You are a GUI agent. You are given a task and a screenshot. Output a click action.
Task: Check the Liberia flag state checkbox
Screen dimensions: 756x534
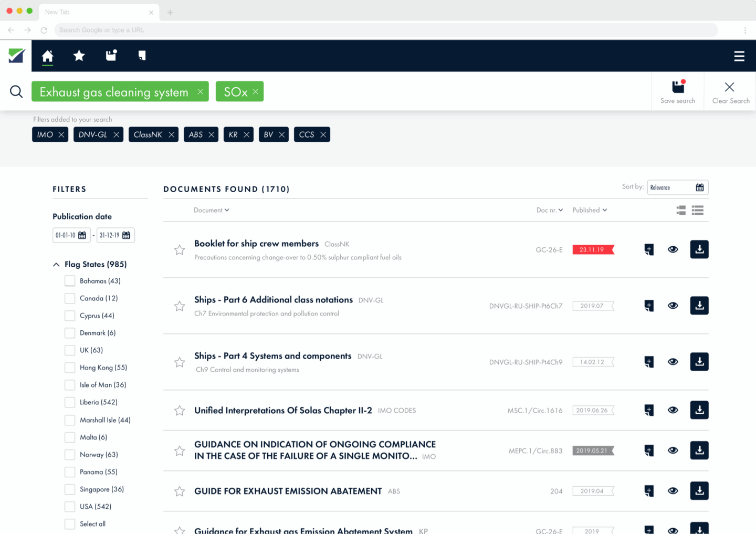(x=70, y=402)
